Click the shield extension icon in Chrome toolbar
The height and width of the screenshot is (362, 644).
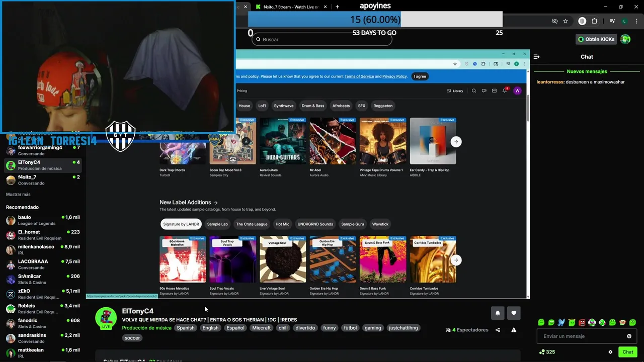coord(582,21)
